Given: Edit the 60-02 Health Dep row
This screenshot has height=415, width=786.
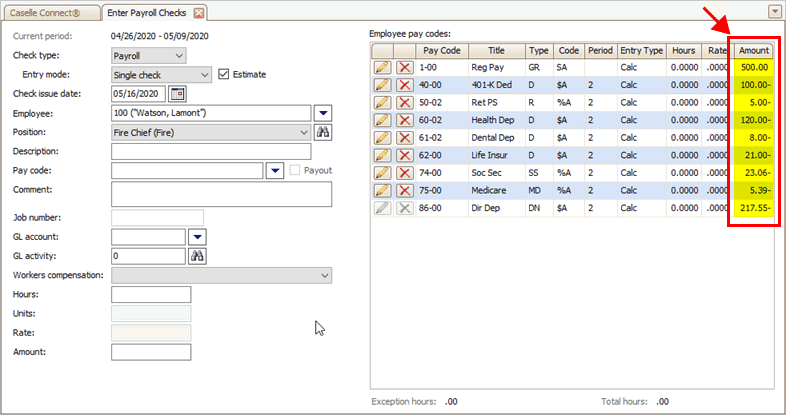Looking at the screenshot, I should [x=382, y=120].
